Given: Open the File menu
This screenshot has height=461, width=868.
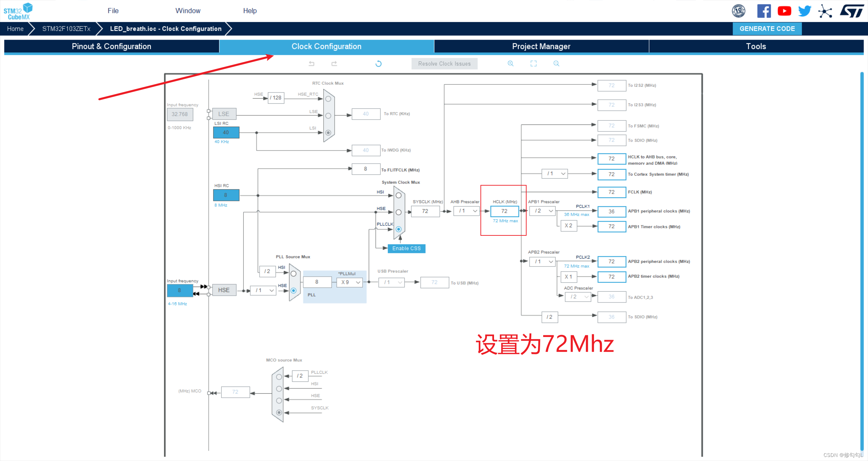Looking at the screenshot, I should [113, 11].
